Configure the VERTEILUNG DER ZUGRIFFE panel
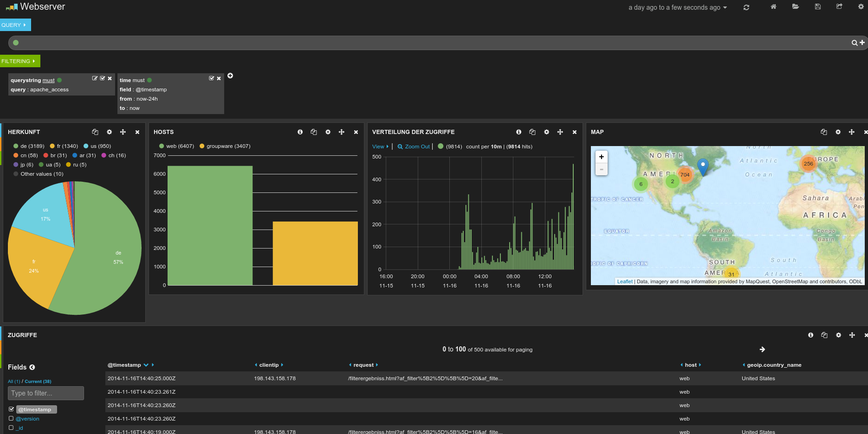The width and height of the screenshot is (868, 434). (x=547, y=132)
